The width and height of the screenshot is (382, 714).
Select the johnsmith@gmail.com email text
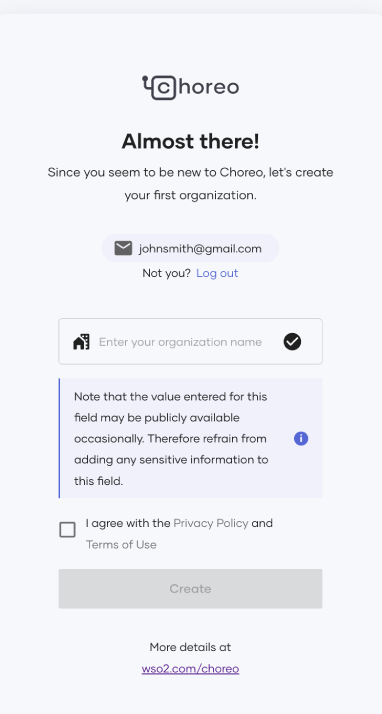pos(200,249)
